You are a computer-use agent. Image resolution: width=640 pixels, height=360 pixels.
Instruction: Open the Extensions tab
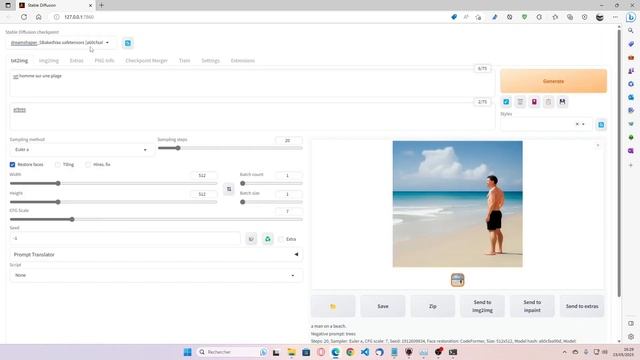coord(242,60)
